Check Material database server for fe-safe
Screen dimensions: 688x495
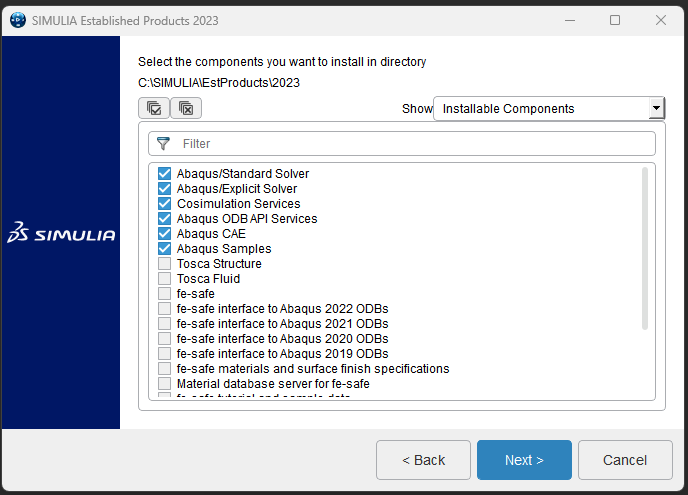tap(165, 383)
